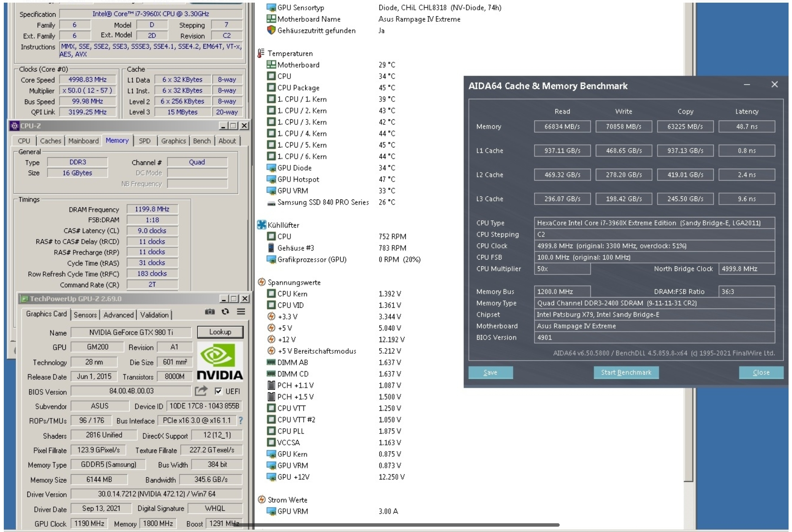Click the Kühllüfter fan icon

click(x=262, y=225)
